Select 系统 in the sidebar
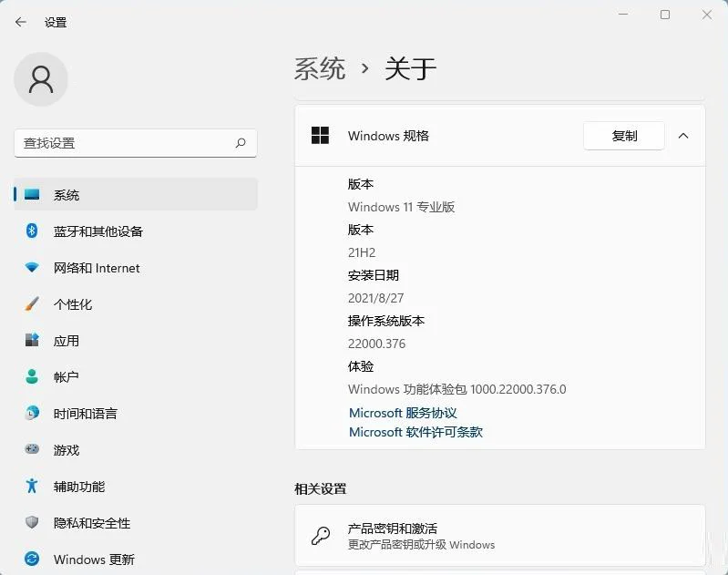 [x=136, y=195]
